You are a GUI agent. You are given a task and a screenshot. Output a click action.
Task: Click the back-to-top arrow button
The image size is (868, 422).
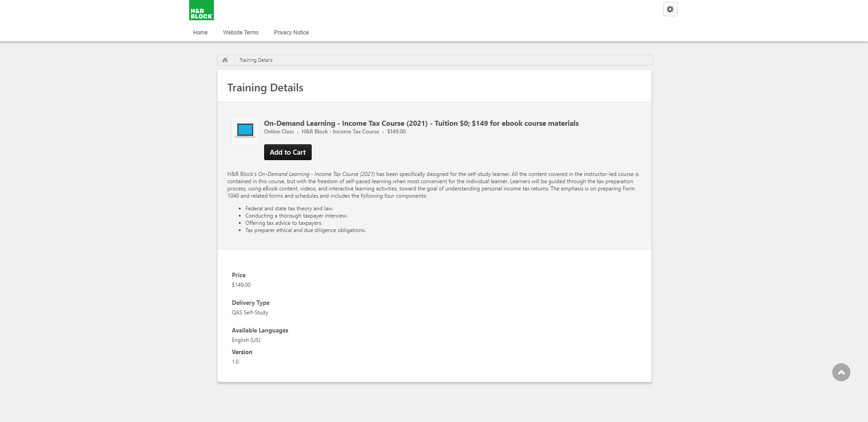point(841,372)
